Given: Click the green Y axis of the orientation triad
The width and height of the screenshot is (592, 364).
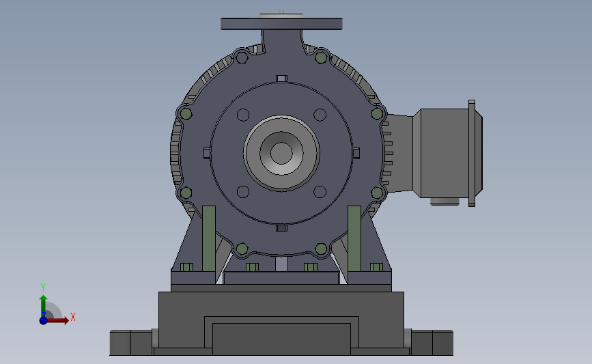Looking at the screenshot, I should [x=44, y=306].
